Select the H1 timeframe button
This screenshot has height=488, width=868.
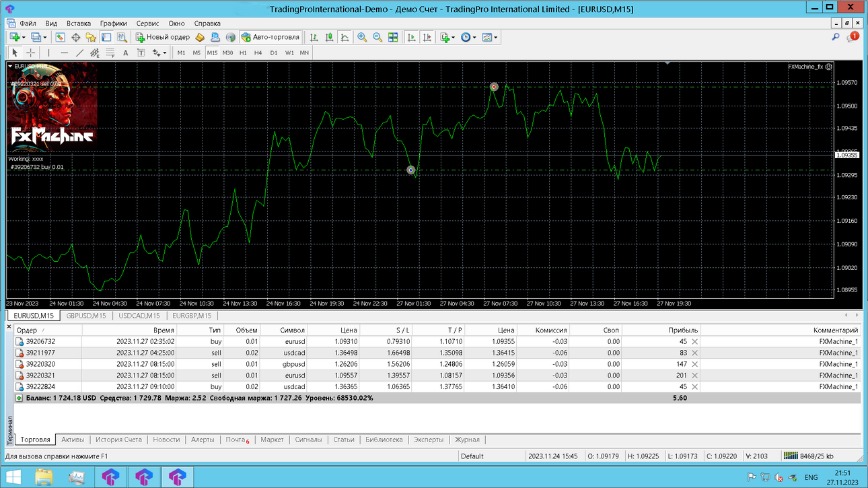click(x=243, y=53)
